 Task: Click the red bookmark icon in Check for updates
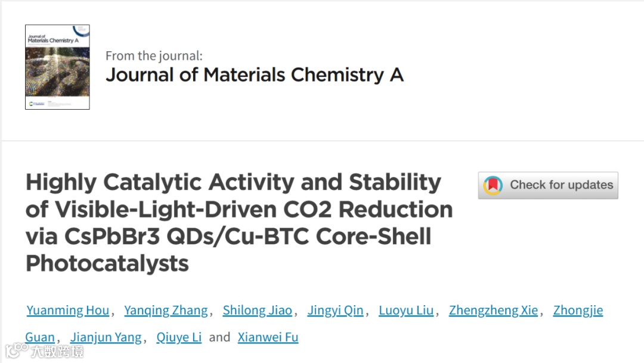pos(493,185)
